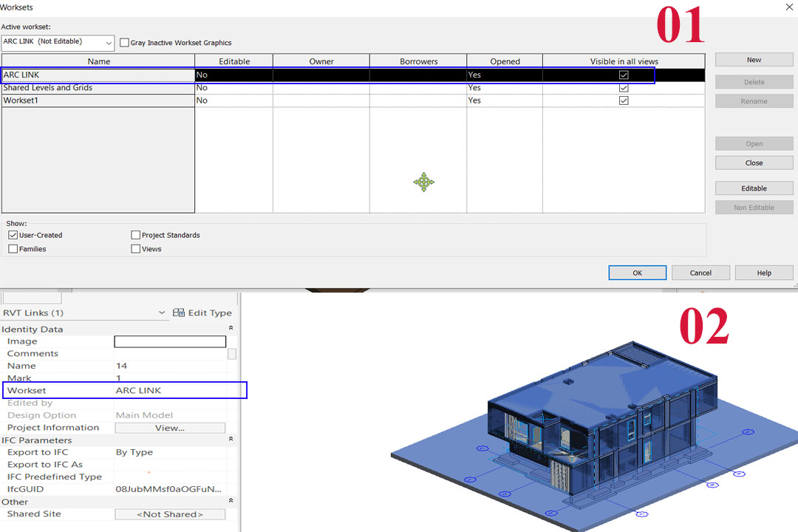The image size is (798, 532).
Task: Open the Active workset dropdown
Action: (58, 42)
